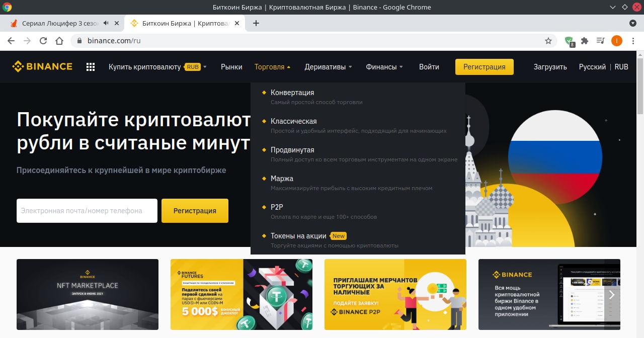
Task: Select Токены на акции entry
Action: [x=358, y=240]
